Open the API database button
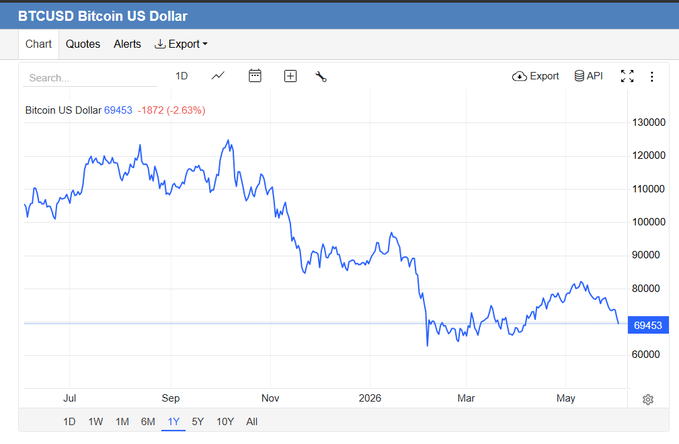 click(x=588, y=76)
